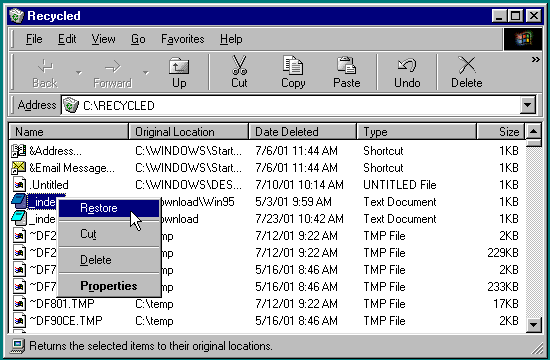The width and height of the screenshot is (550, 360).
Task: Sort by the Size column header
Action: pyautogui.click(x=501, y=132)
